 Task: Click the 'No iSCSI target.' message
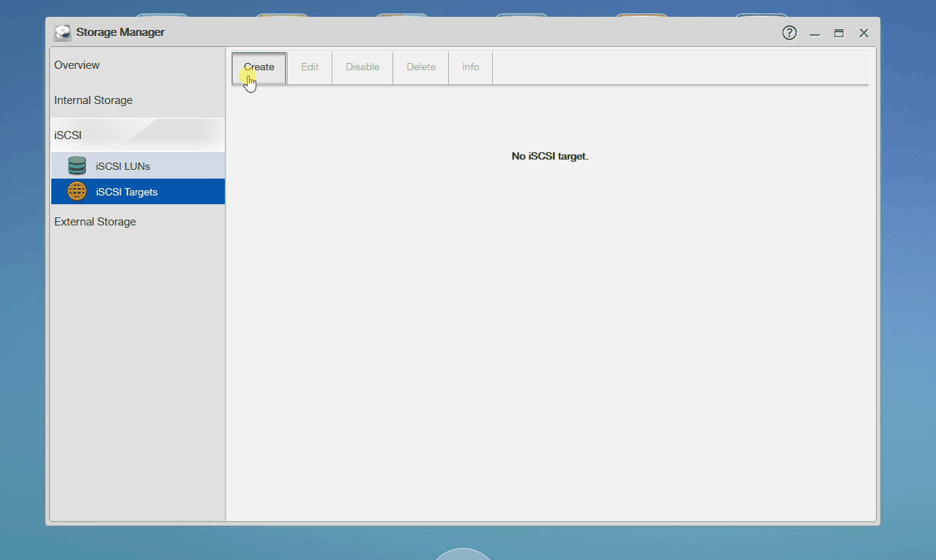(x=550, y=157)
